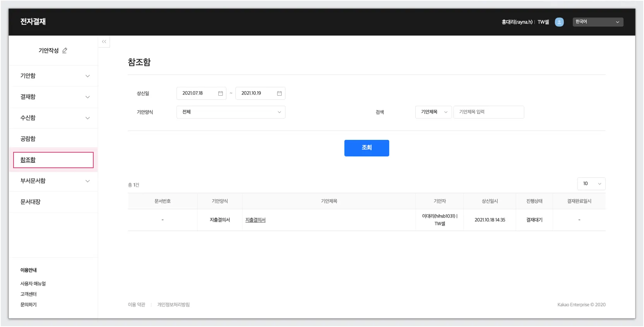The height and width of the screenshot is (327, 644).
Task: Expand the 기안함 menu chevron
Action: [x=87, y=76]
